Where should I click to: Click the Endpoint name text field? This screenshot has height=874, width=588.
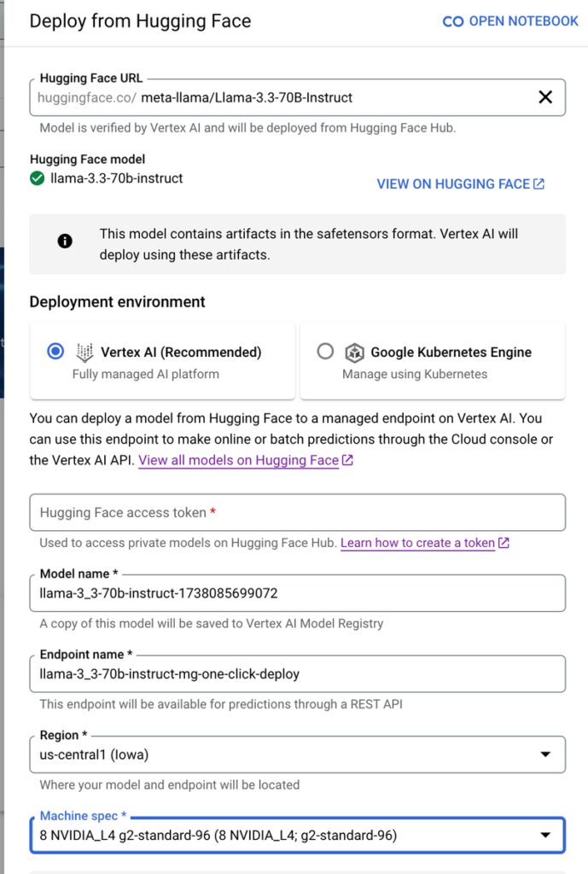[x=297, y=673]
